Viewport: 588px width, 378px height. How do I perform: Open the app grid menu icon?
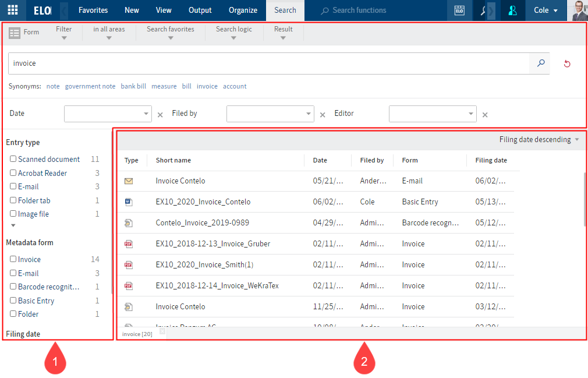click(13, 10)
